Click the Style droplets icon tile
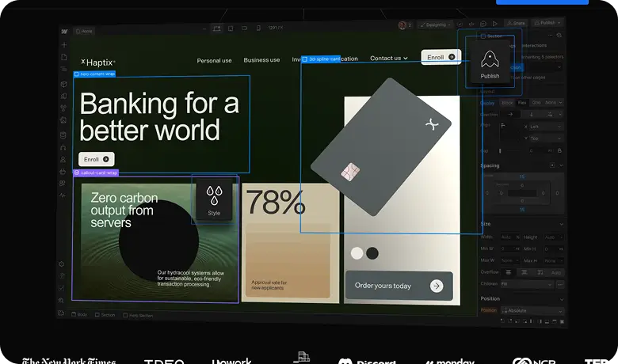Image resolution: width=618 pixels, height=364 pixels. [214, 199]
